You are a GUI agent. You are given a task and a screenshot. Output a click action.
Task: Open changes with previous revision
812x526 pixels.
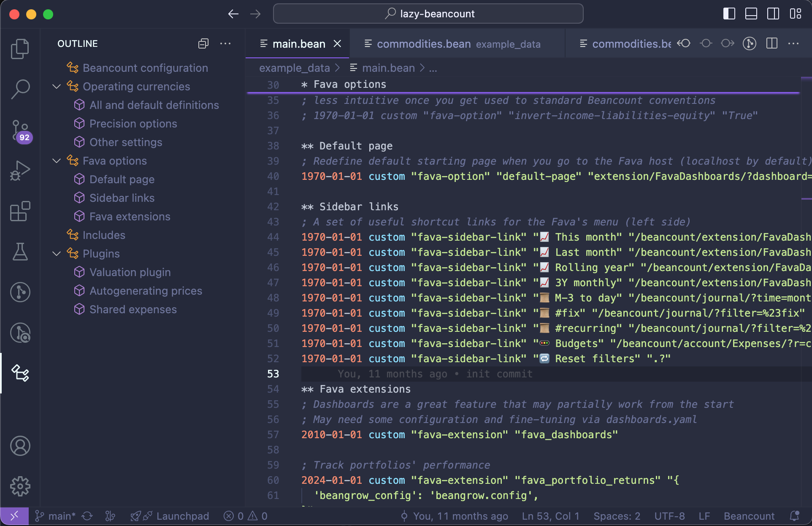pos(684,43)
